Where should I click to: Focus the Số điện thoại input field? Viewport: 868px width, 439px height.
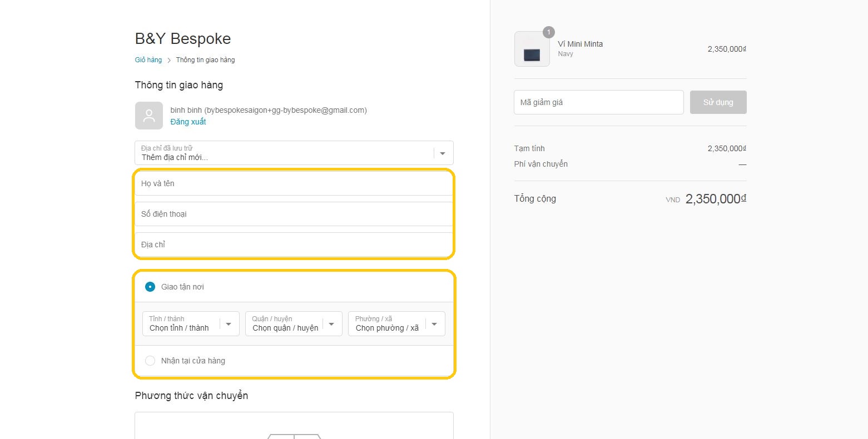[x=294, y=214]
